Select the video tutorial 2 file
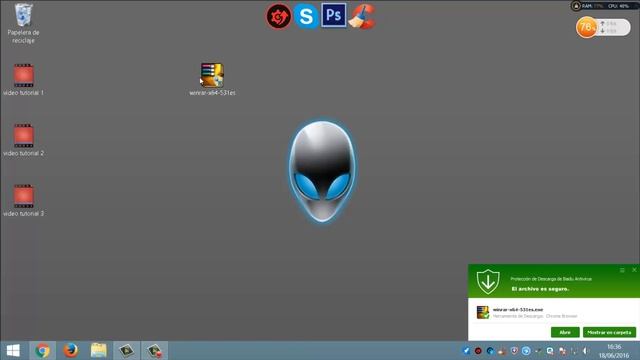Screen dimensions: 640x360 click(23, 140)
